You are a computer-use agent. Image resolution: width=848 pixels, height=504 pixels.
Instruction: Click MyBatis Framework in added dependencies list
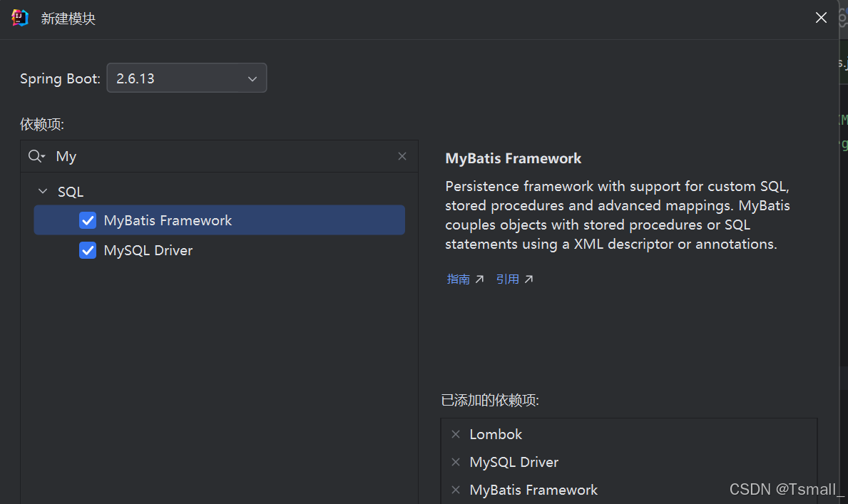(533, 490)
